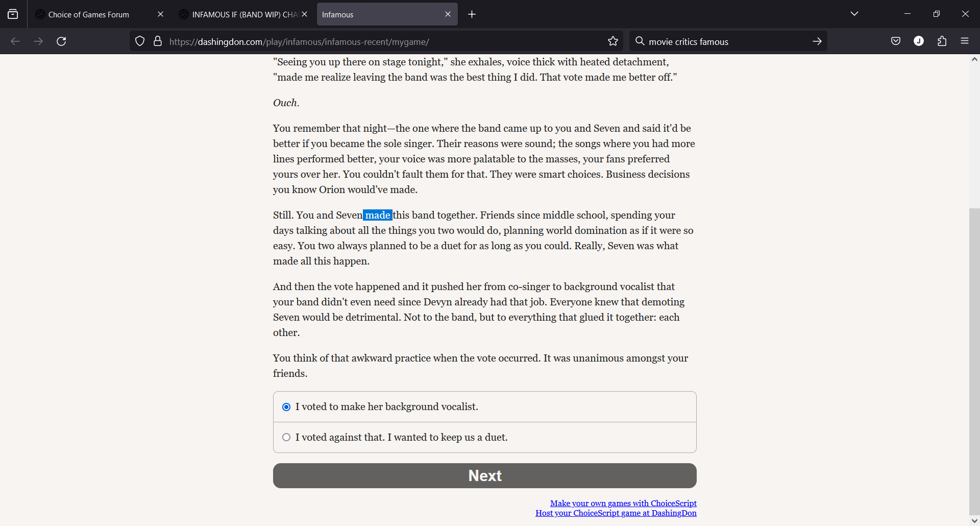Click the page scrollbar down arrow
Screen dimensions: 980x526
point(974,521)
